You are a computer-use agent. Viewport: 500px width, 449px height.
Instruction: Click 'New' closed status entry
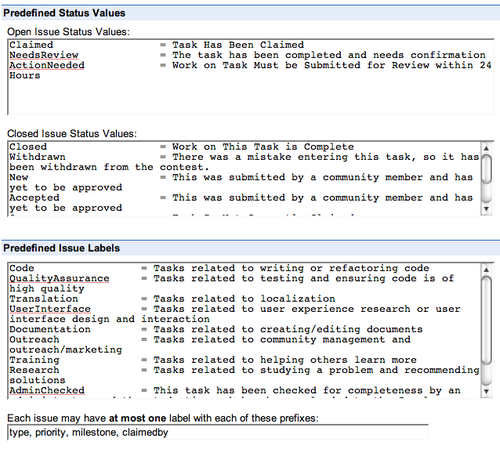(19, 177)
